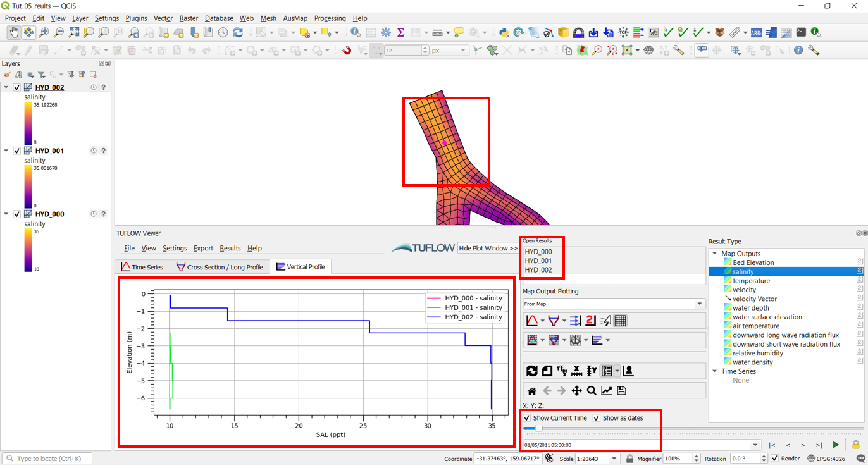This screenshot has width=868, height=468.
Task: Disable the Show as dates checkbox
Action: (x=595, y=417)
